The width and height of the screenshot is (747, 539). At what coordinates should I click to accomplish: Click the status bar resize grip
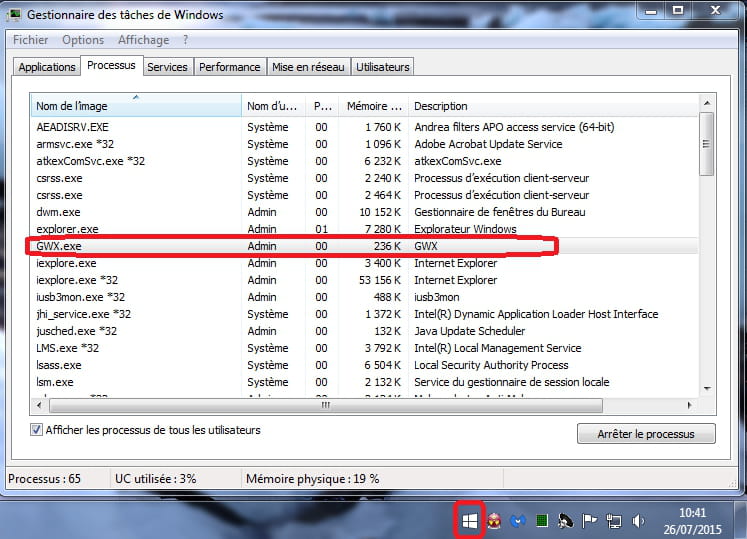click(x=733, y=483)
